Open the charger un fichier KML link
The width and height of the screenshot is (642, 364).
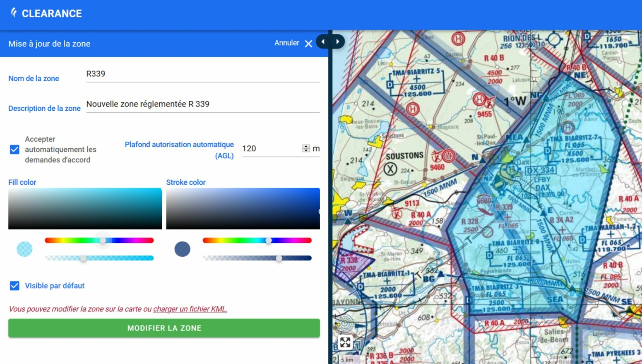[190, 309]
